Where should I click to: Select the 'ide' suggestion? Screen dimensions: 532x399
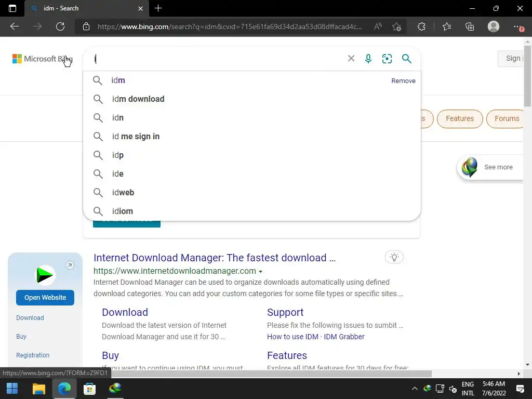pos(252,174)
